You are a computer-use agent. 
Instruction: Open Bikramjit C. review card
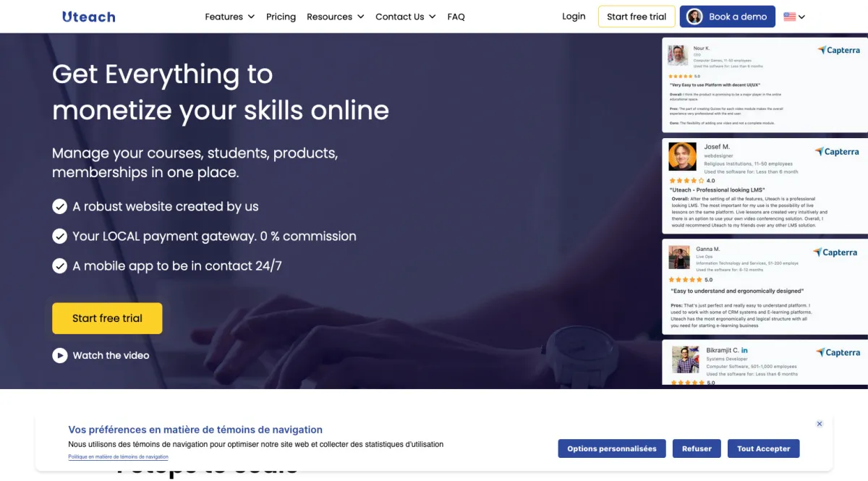point(765,362)
